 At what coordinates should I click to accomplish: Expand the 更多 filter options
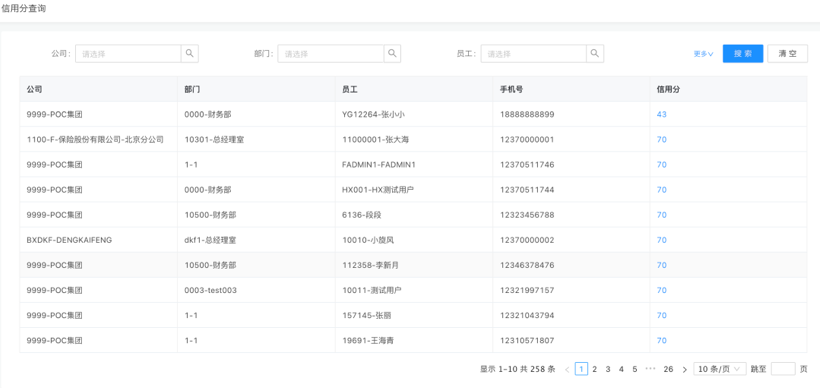pyautogui.click(x=703, y=54)
